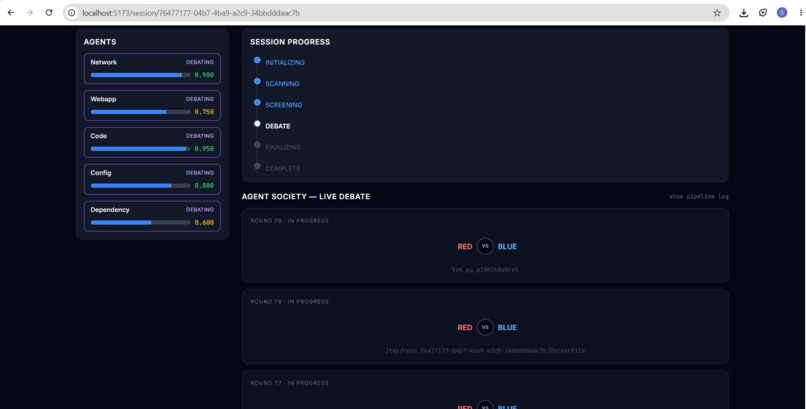Viewport: 806px width, 409px height.
Task: Click the DEBATING status on Code card
Action: 199,136
